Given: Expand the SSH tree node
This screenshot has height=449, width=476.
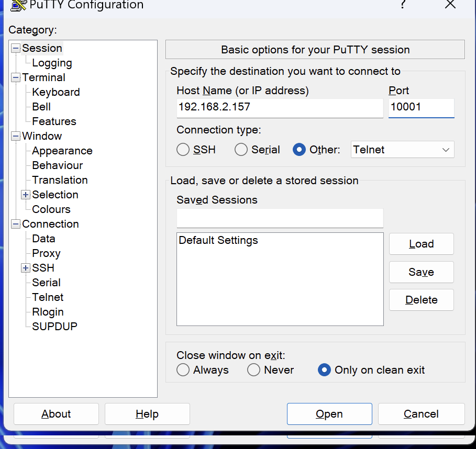Looking at the screenshot, I should pos(25,268).
